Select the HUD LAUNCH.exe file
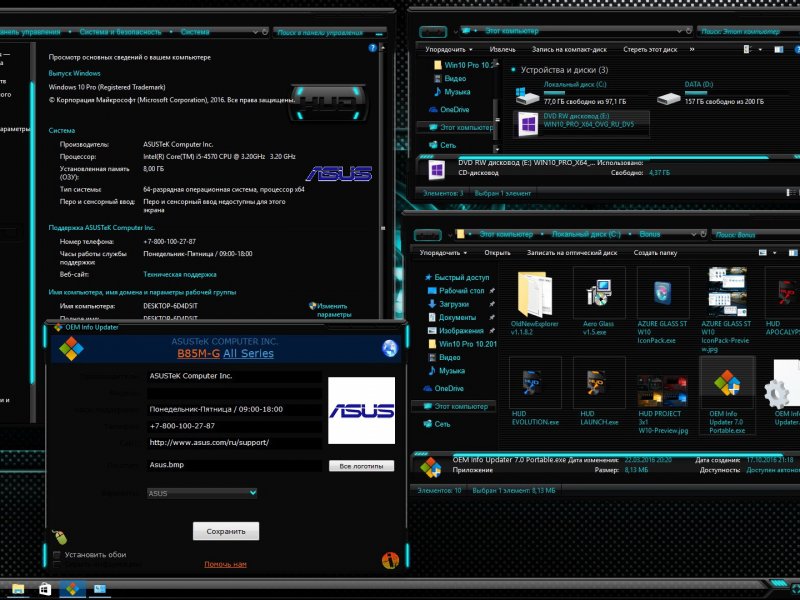Viewport: 800px width, 600px height. pyautogui.click(x=598, y=392)
